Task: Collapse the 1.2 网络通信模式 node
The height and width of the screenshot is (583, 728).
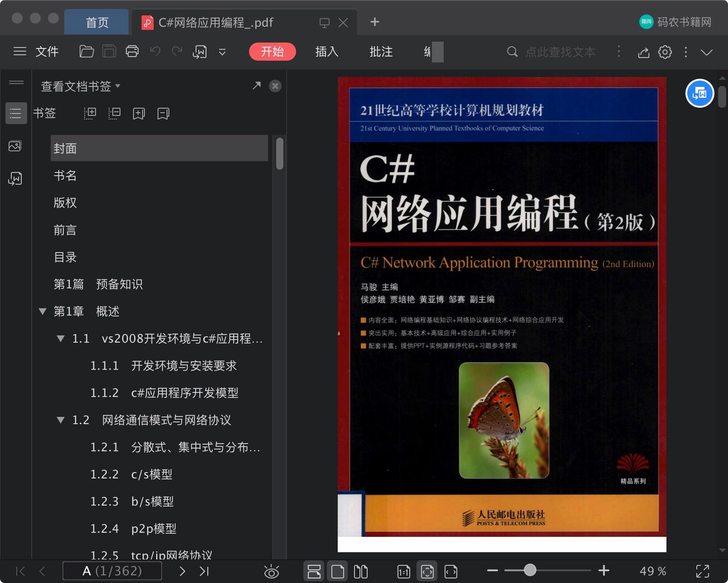Action: coord(61,420)
